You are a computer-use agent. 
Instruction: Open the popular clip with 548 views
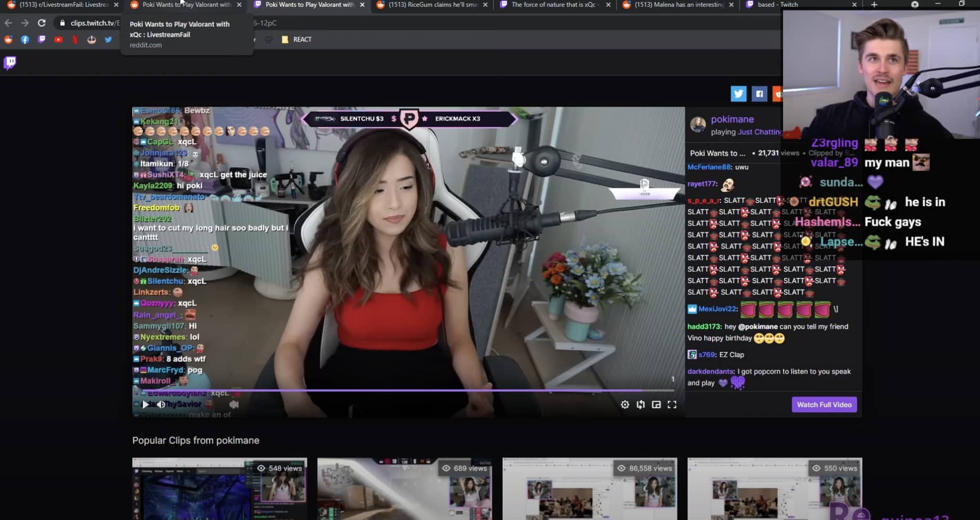(x=220, y=488)
